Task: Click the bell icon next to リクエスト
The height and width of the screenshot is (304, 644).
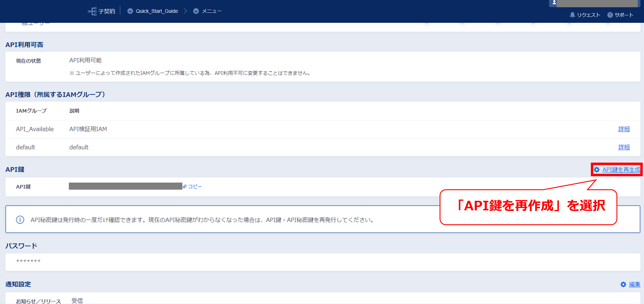Action: [x=573, y=15]
